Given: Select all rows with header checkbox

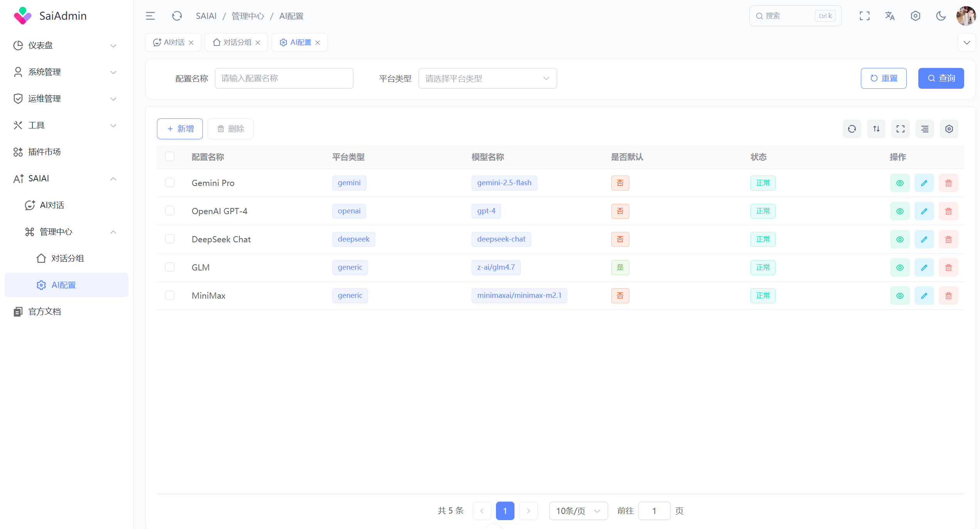Looking at the screenshot, I should coord(170,156).
